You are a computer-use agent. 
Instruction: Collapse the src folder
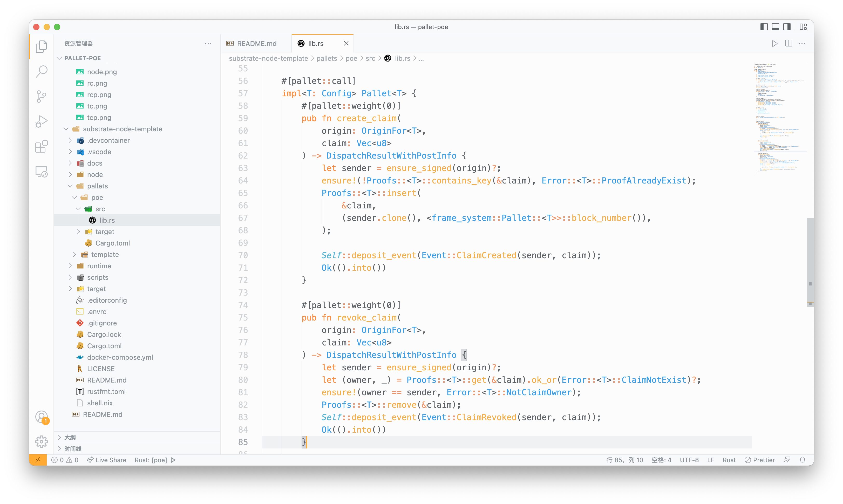pyautogui.click(x=137, y=209)
